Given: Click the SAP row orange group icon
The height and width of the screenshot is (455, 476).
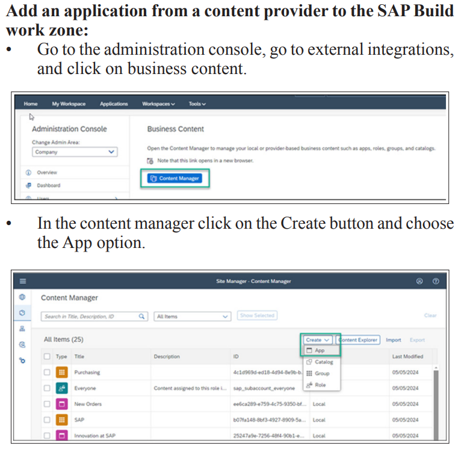Looking at the screenshot, I should click(61, 419).
